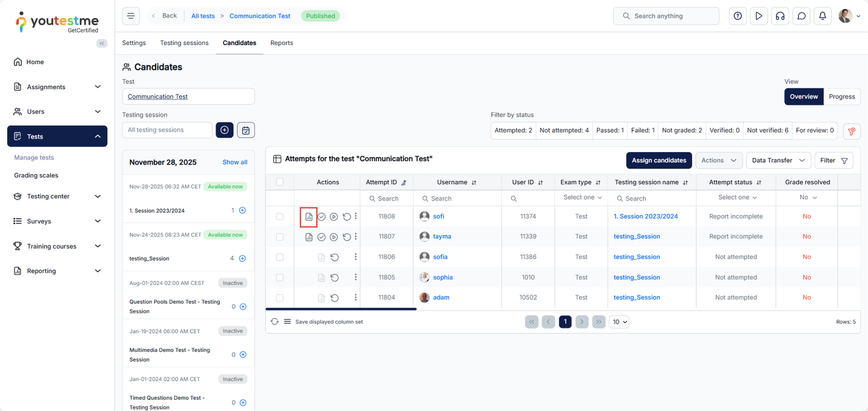
Task: Open the Data Transfer dropdown
Action: [x=778, y=161]
